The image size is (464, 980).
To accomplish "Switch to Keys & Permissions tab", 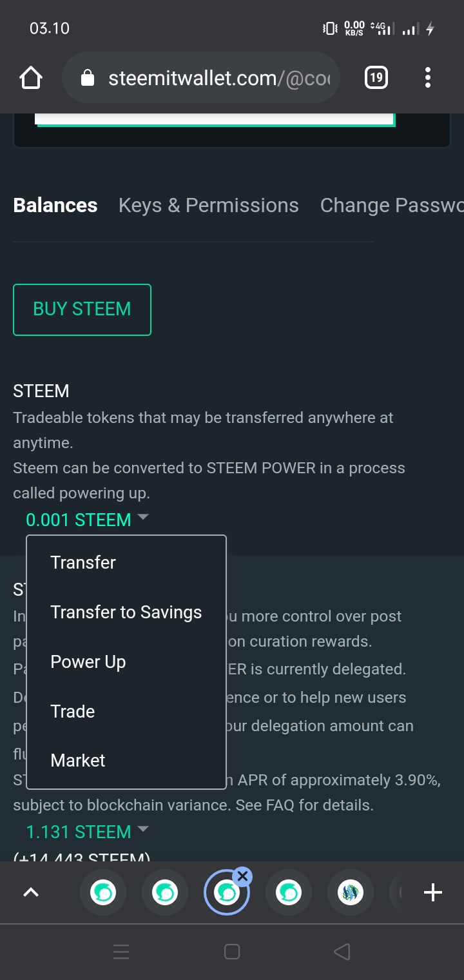I will pyautogui.click(x=209, y=205).
